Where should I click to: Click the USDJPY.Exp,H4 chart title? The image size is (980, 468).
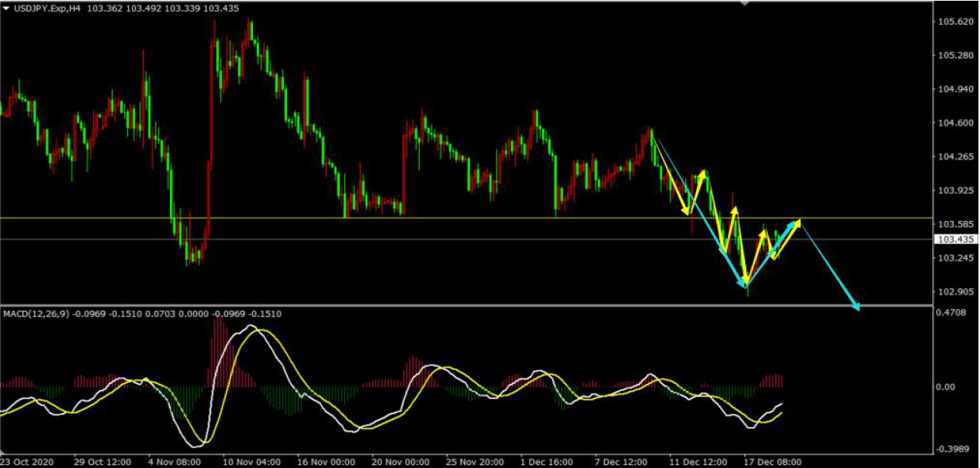(46, 8)
